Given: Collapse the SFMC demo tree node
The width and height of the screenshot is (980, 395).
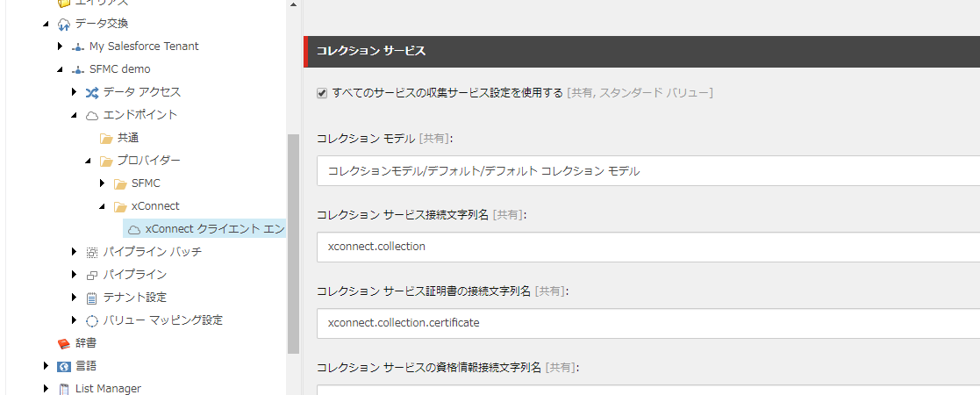Looking at the screenshot, I should pyautogui.click(x=60, y=69).
